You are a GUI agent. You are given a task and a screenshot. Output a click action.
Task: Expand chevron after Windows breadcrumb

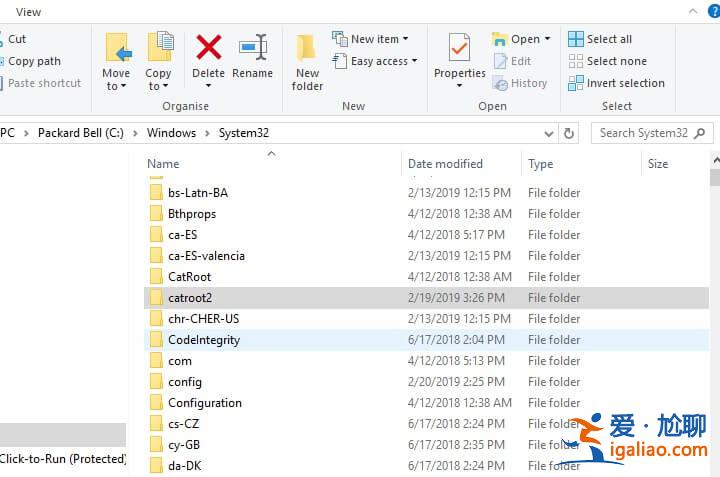(207, 133)
